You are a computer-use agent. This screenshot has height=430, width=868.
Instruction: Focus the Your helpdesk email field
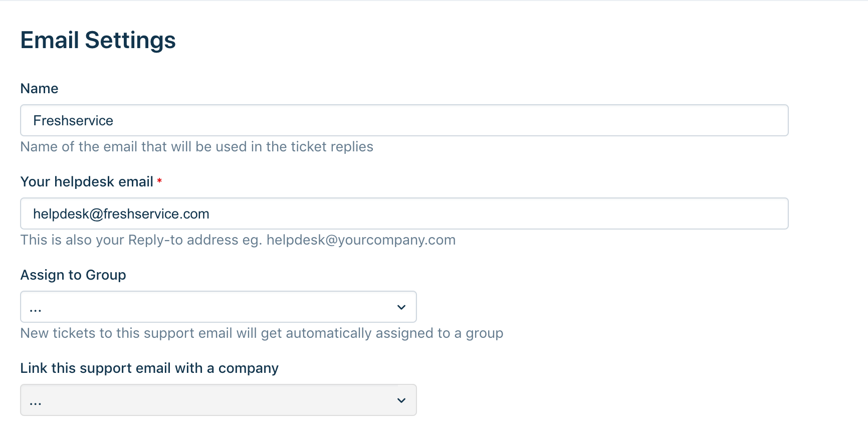(x=404, y=213)
